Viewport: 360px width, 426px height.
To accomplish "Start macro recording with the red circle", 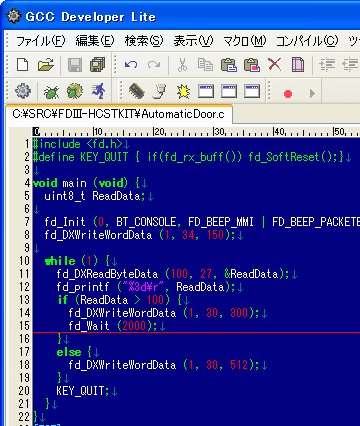I will tap(288, 94).
